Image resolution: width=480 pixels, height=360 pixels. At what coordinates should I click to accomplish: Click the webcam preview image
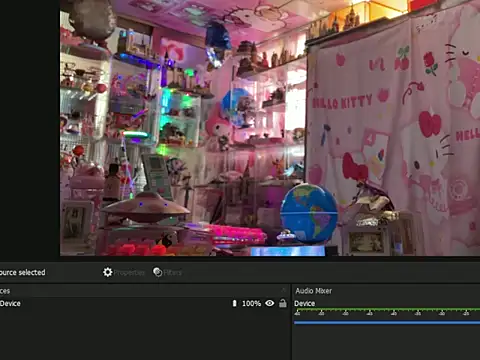pos(270,128)
